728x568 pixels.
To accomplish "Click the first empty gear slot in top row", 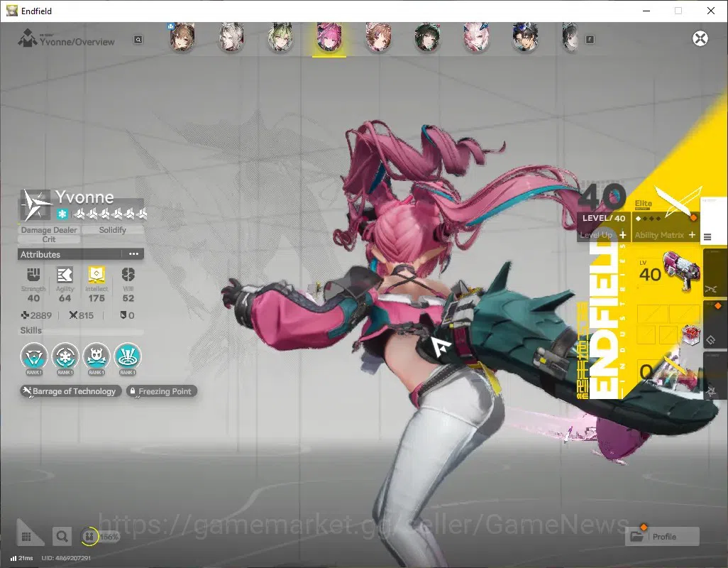I will pyautogui.click(x=652, y=314).
